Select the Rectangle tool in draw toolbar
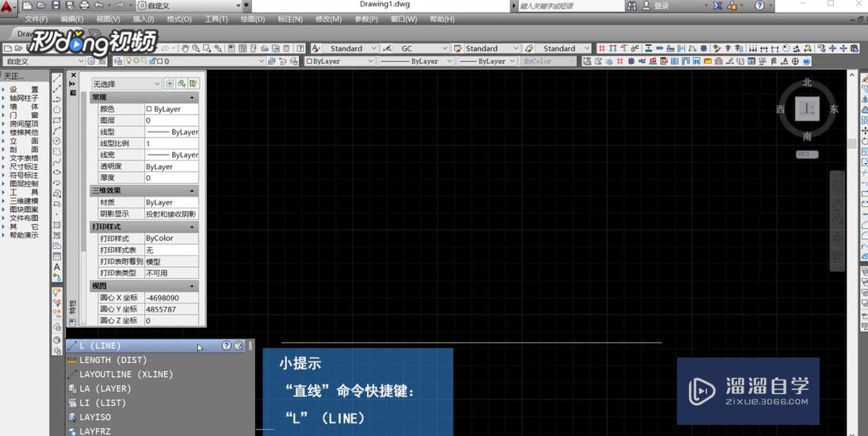The width and height of the screenshot is (868, 436). pyautogui.click(x=57, y=120)
